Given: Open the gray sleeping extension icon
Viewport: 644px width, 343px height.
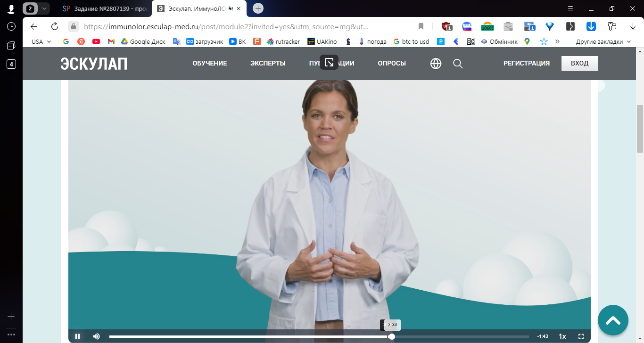Looking at the screenshot, I should (508, 26).
